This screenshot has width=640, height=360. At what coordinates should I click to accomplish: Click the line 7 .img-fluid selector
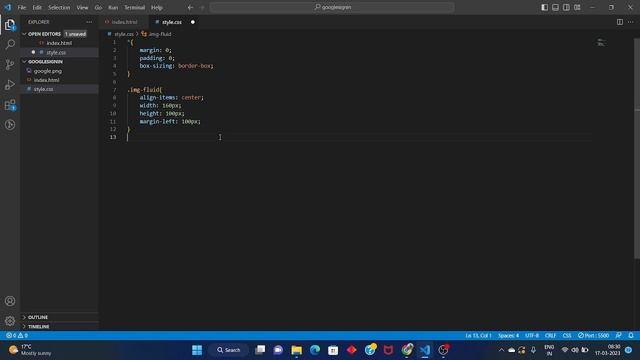[144, 90]
